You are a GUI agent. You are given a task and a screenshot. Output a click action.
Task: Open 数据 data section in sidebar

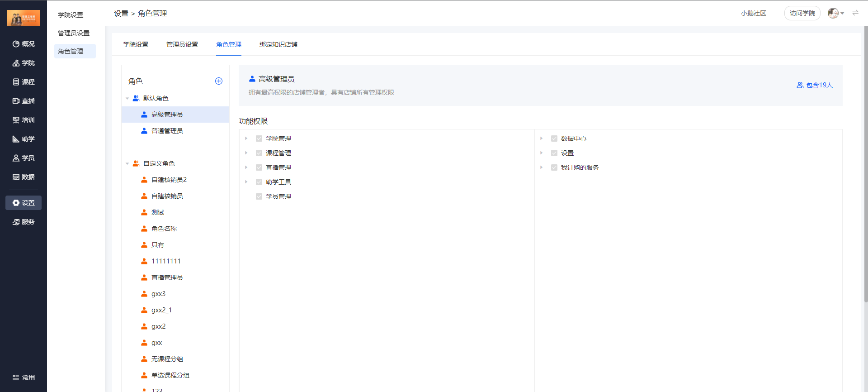pos(24,177)
